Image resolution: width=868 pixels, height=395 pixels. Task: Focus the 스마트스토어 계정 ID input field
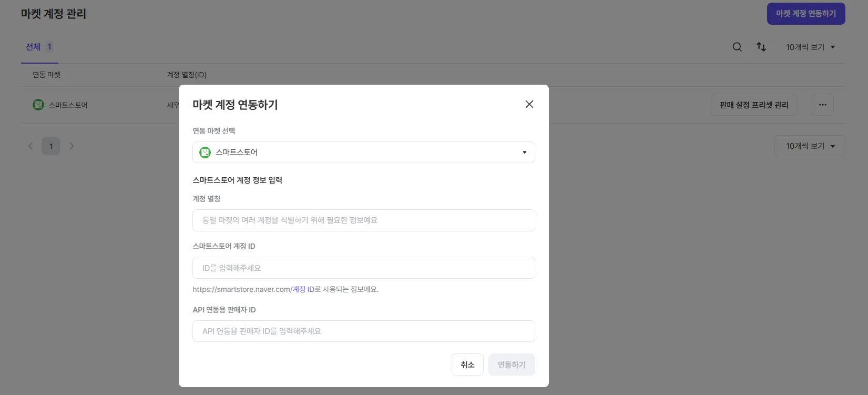[x=364, y=268]
